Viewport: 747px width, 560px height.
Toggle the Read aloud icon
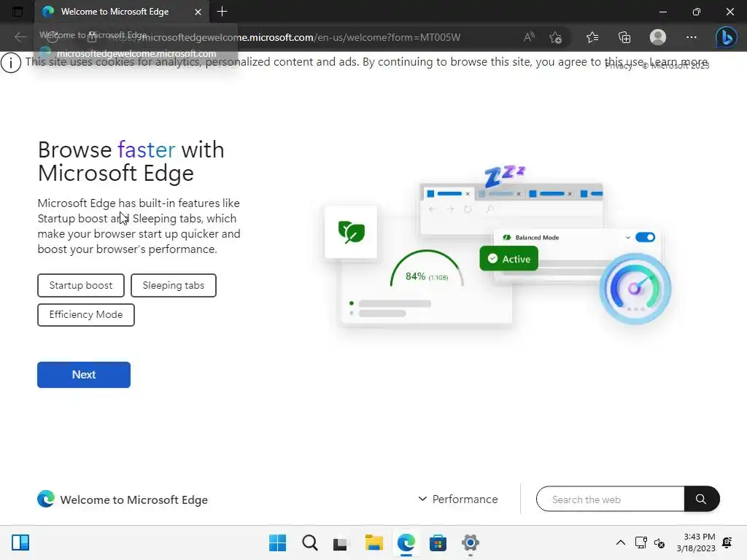pyautogui.click(x=529, y=37)
